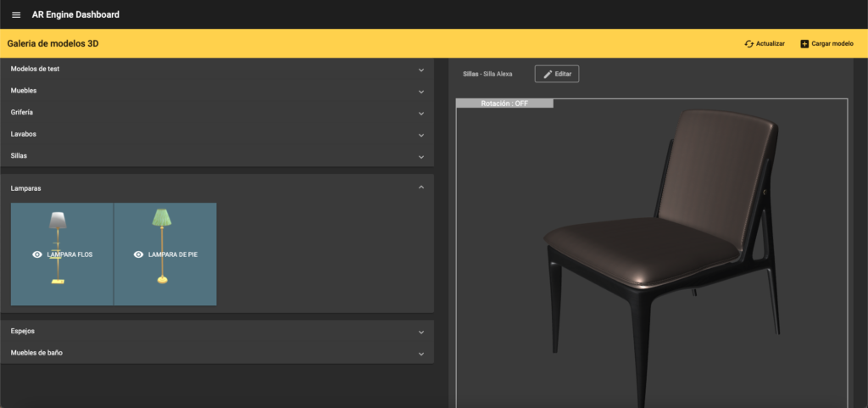
Task: Collapse the Lamparas section
Action: 421,187
